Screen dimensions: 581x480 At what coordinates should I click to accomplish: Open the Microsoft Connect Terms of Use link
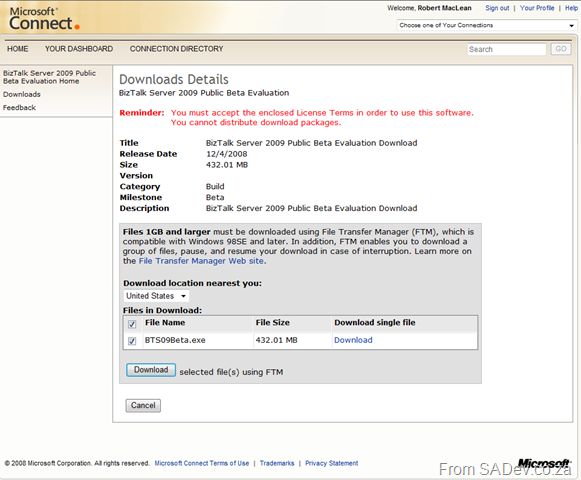tap(202, 463)
